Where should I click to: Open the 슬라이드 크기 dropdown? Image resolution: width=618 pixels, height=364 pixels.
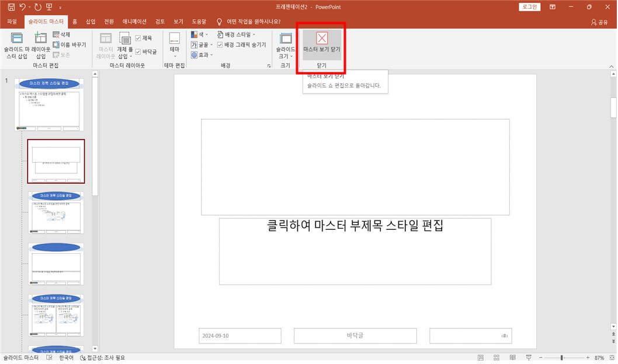click(x=286, y=45)
